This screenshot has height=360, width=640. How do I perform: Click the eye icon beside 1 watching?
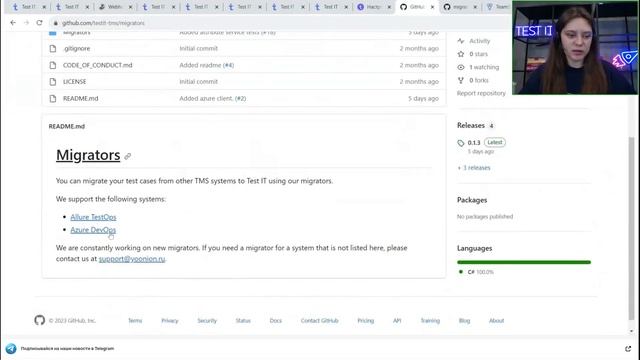click(461, 67)
